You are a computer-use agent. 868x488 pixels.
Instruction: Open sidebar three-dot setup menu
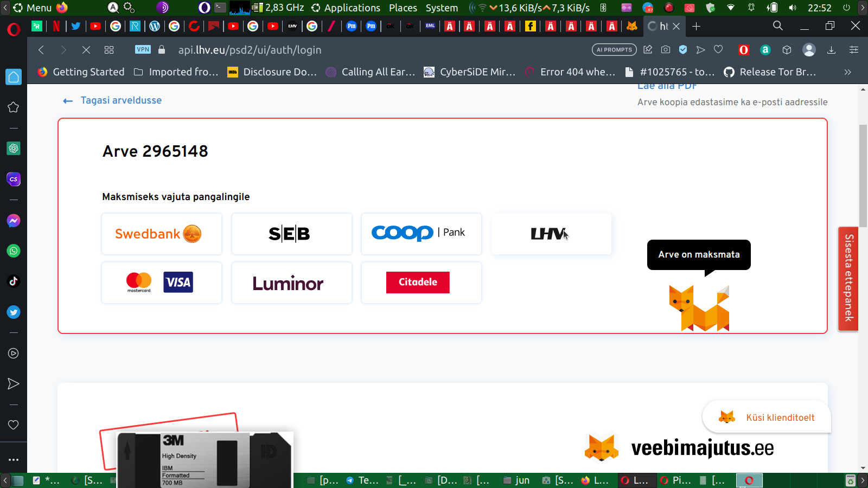coord(14,460)
